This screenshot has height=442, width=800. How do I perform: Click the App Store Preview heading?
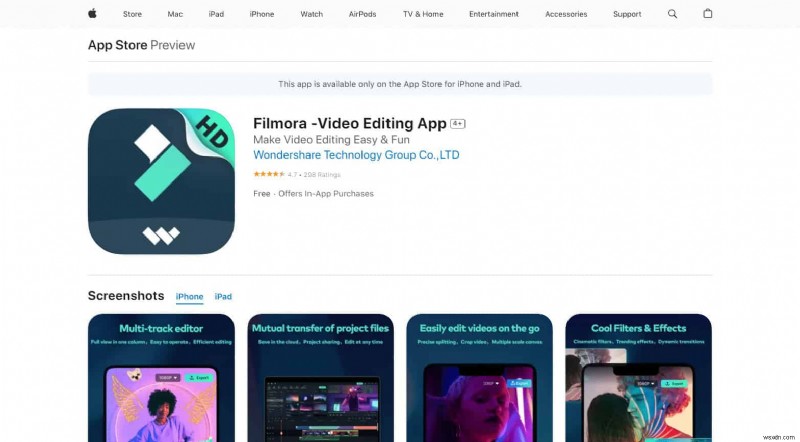(141, 45)
